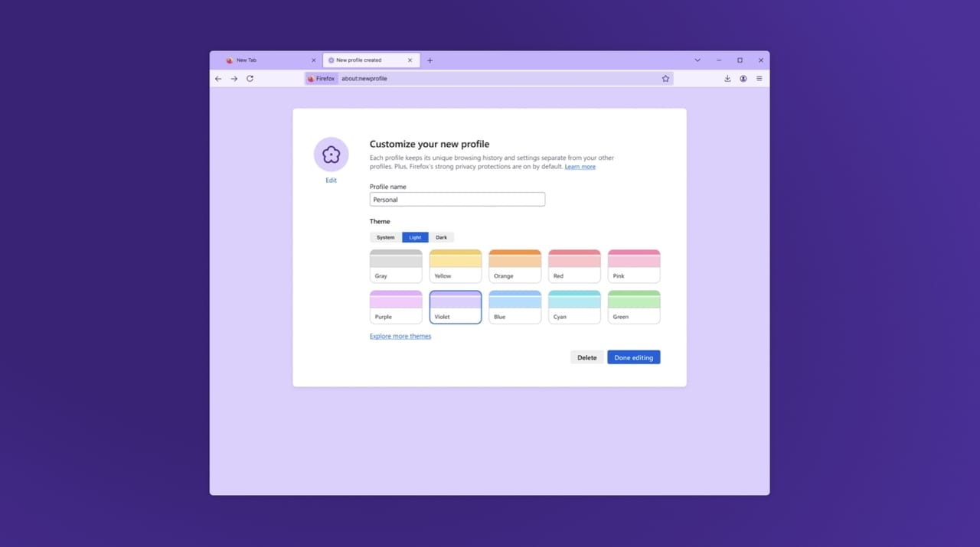Click the Profile name input field

coord(457,200)
